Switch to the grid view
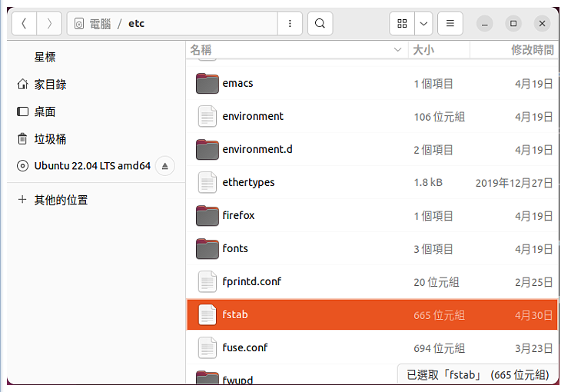Image resolution: width=581 pixels, height=392 pixels. click(402, 24)
